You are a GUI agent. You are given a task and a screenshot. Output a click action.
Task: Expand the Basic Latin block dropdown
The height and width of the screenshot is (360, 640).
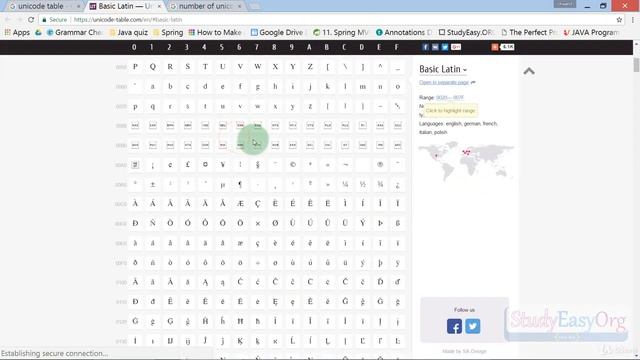click(x=443, y=69)
